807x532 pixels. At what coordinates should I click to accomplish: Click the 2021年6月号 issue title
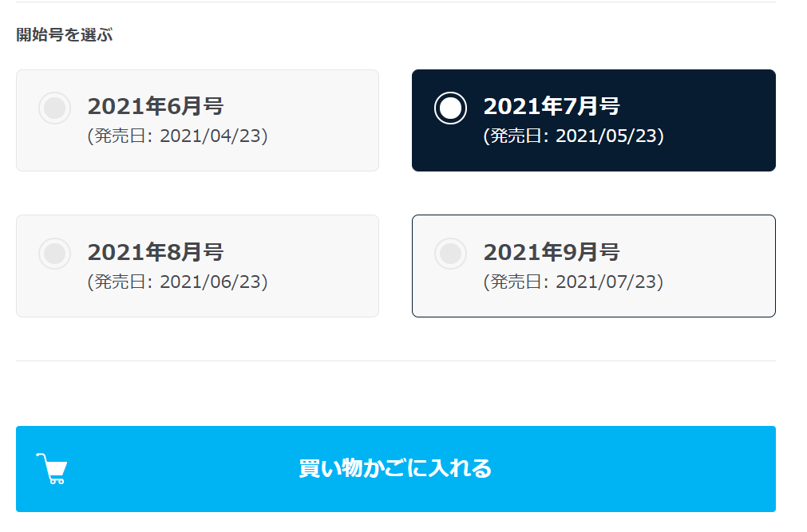pos(155,106)
